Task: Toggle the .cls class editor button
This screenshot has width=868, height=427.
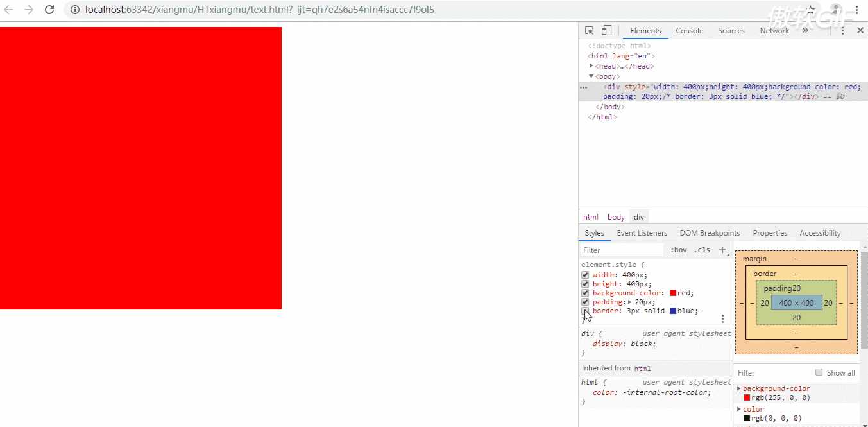Action: [x=702, y=250]
